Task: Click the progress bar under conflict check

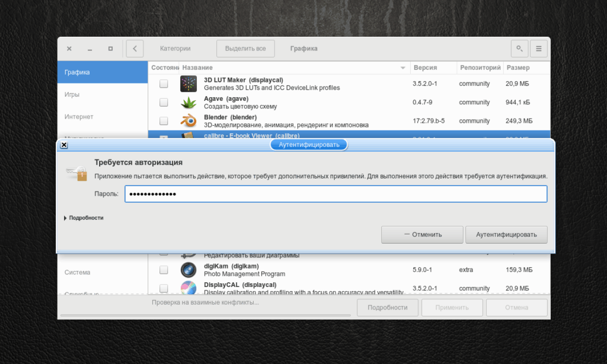Action: [206, 315]
